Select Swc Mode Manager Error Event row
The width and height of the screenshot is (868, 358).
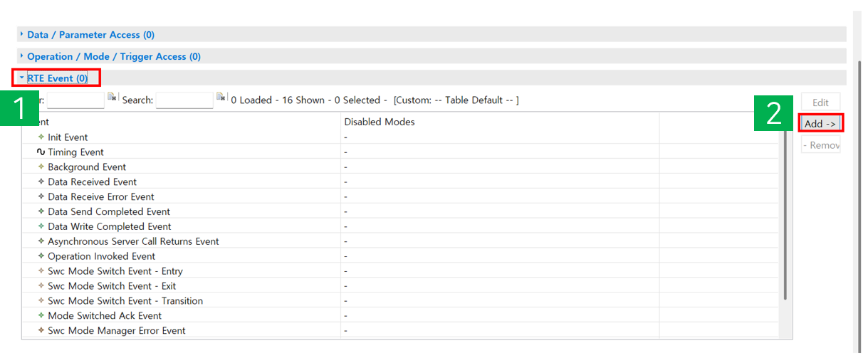coord(116,331)
